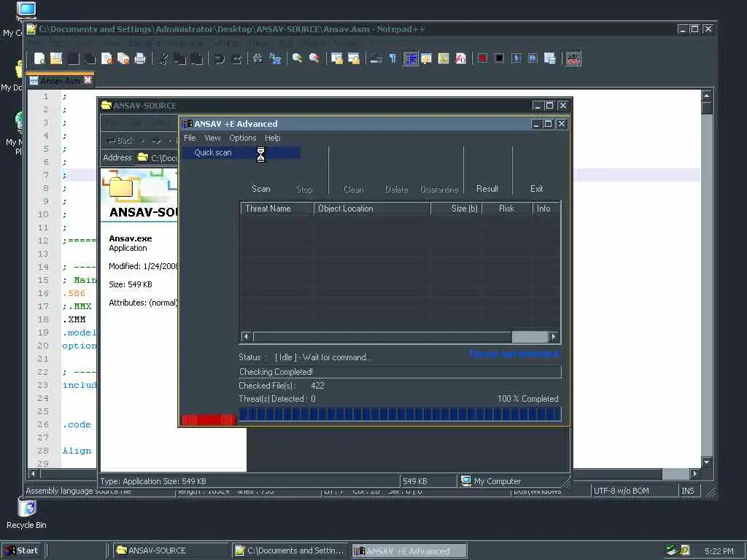The width and height of the screenshot is (747, 560).
Task: Click the Stop button in ANSAV
Action: pos(304,189)
